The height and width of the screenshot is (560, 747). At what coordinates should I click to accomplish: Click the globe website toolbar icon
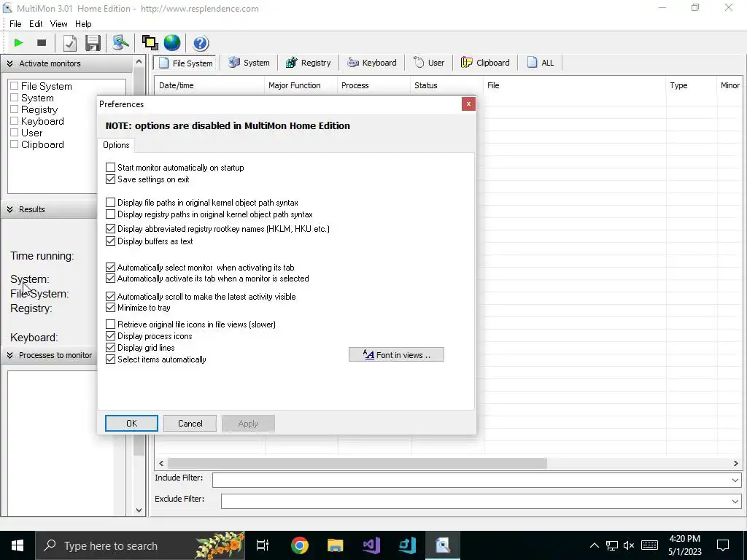coord(172,43)
